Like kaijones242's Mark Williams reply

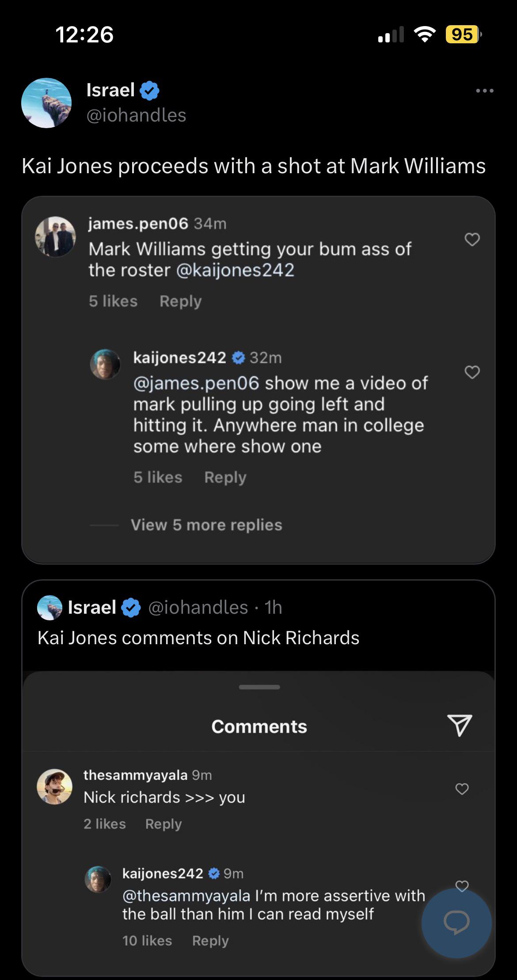[472, 372]
